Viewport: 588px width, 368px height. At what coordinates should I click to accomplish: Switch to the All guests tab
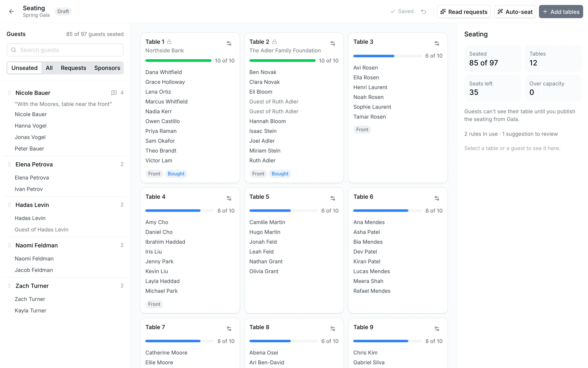coord(49,68)
